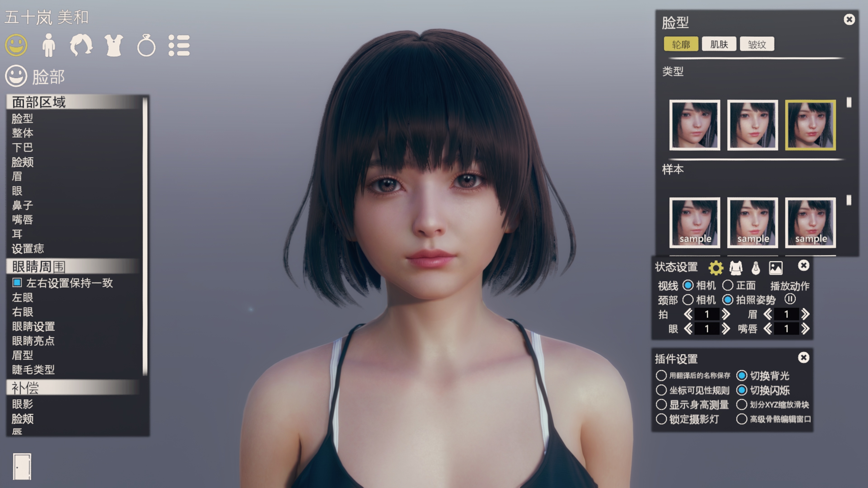Viewport: 868px width, 488px height.
Task: Enable 显示身高测量 option
Action: click(x=661, y=404)
